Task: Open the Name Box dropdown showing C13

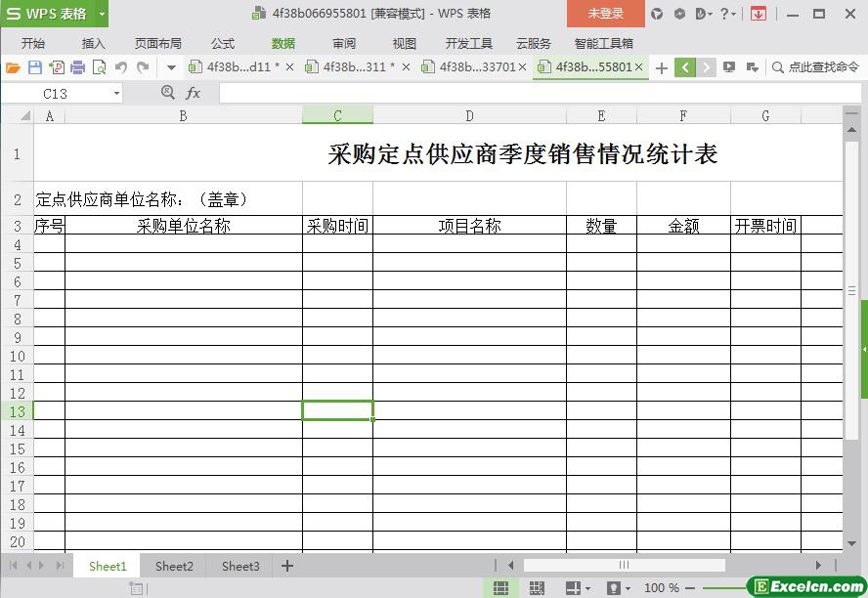Action: click(116, 94)
